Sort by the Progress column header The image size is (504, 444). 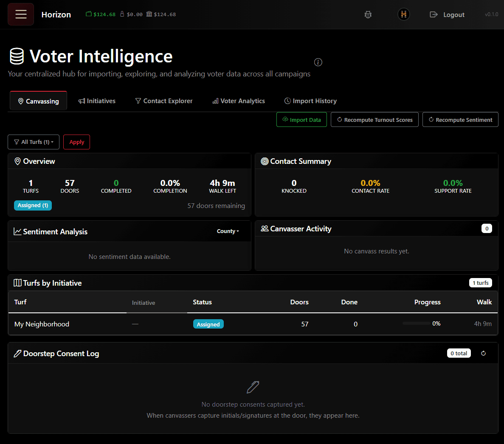pyautogui.click(x=427, y=302)
